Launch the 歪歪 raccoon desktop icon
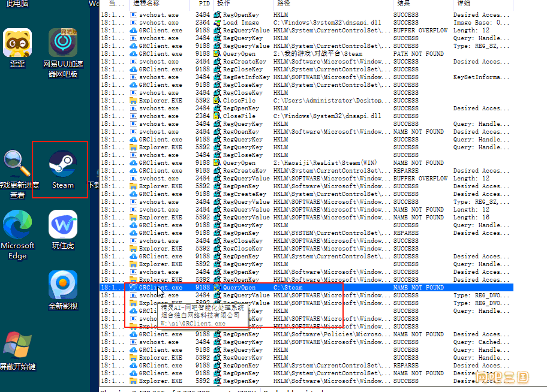This screenshot has width=547, height=392. pos(17,44)
